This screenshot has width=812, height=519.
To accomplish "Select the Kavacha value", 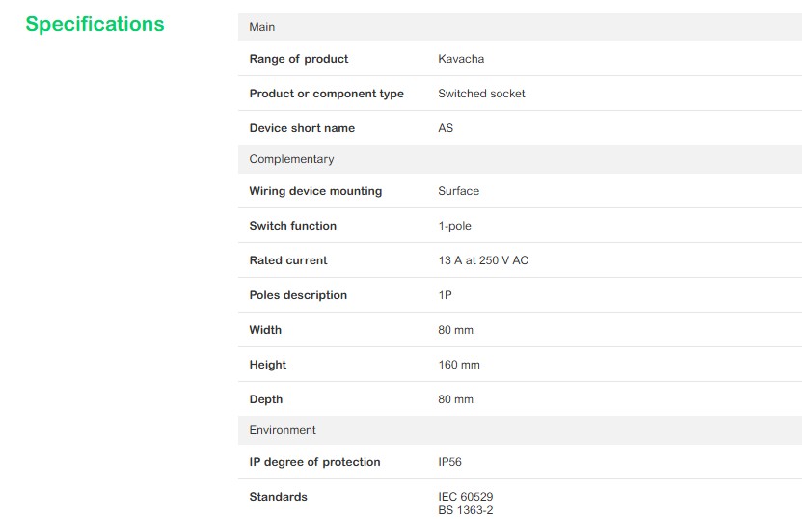I will click(461, 59).
